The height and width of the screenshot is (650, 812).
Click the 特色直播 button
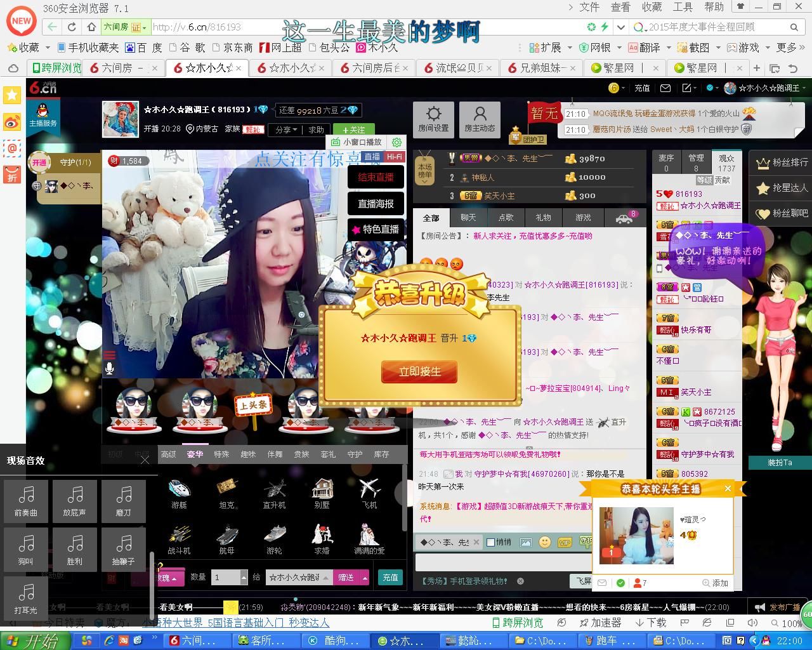[x=376, y=229]
